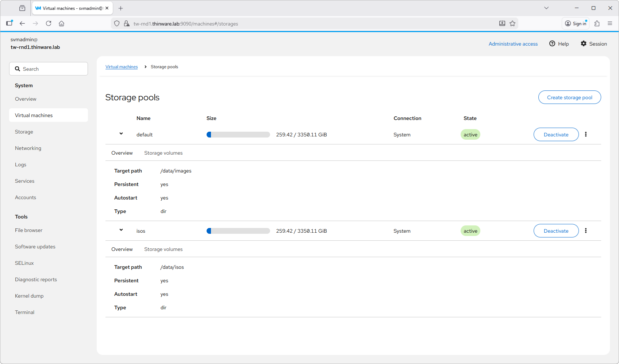This screenshot has width=619, height=364.
Task: Collapse the isos storage pool row
Action: (121, 230)
